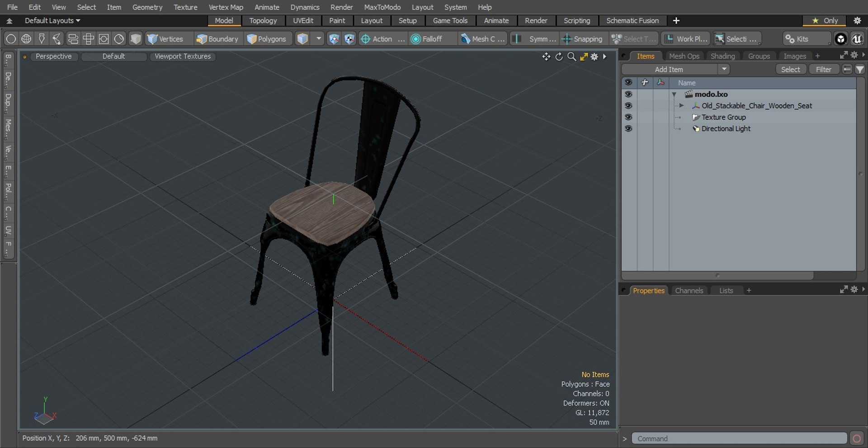The height and width of the screenshot is (448, 868).
Task: Open the Vertex Map menu
Action: pyautogui.click(x=226, y=7)
